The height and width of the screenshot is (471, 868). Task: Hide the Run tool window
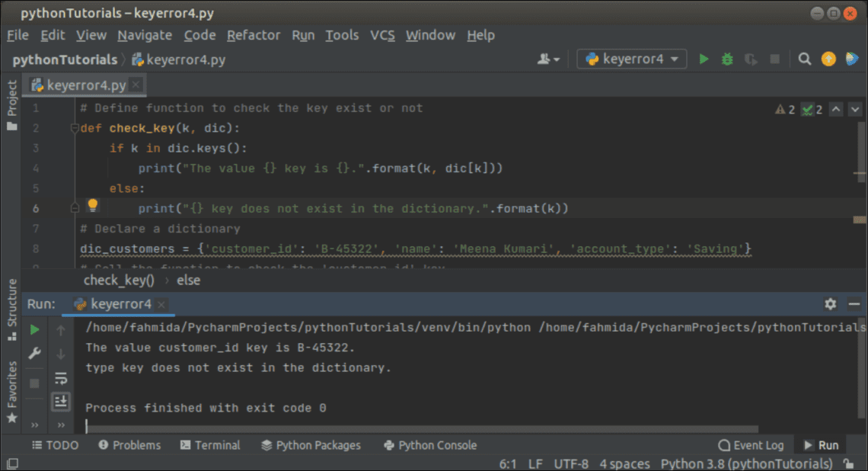point(854,303)
